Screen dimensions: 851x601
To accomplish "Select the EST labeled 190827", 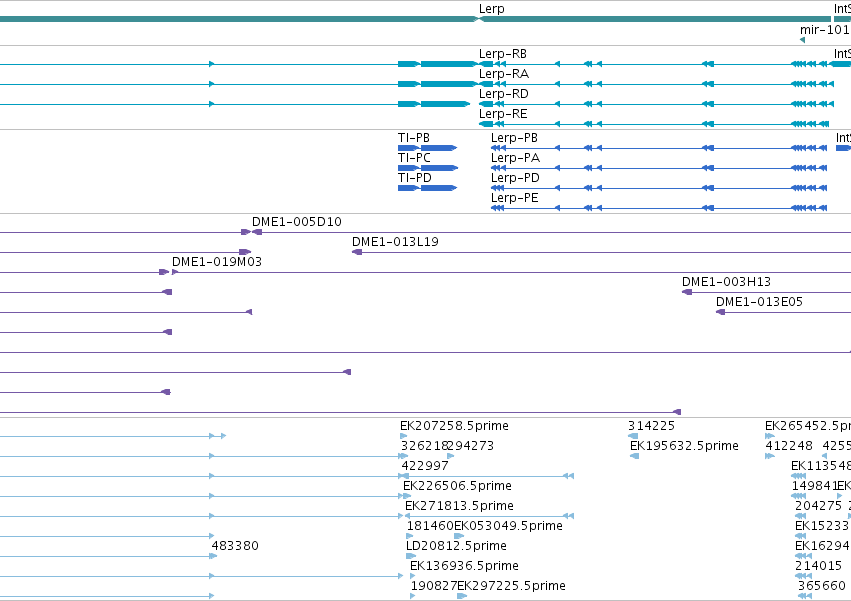I will [x=434, y=586].
